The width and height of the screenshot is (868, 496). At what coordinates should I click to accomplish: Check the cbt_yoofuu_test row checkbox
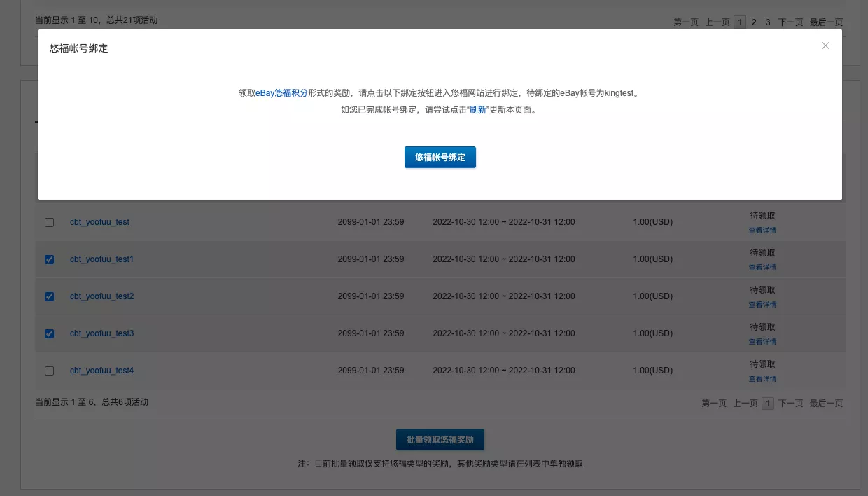coord(49,222)
